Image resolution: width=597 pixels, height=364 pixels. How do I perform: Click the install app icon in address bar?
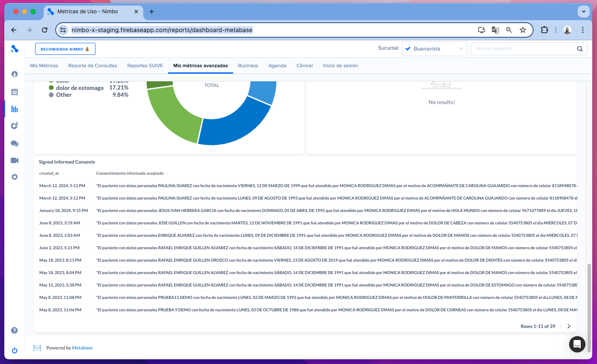[x=482, y=30]
